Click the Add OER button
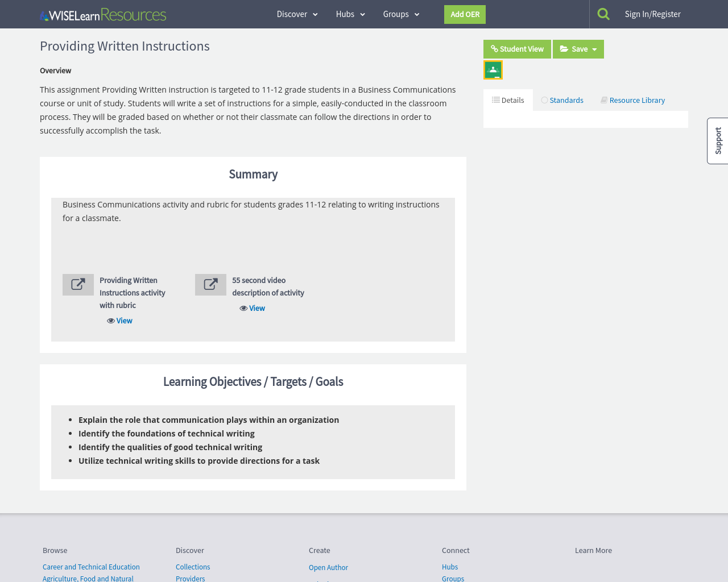This screenshot has height=582, width=728. [x=465, y=14]
